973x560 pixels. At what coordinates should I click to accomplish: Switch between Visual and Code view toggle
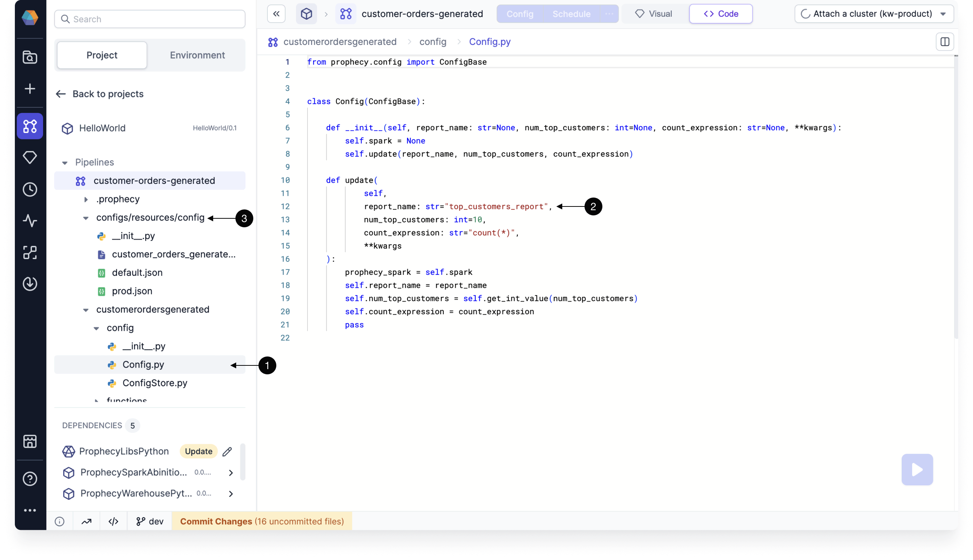[721, 13]
